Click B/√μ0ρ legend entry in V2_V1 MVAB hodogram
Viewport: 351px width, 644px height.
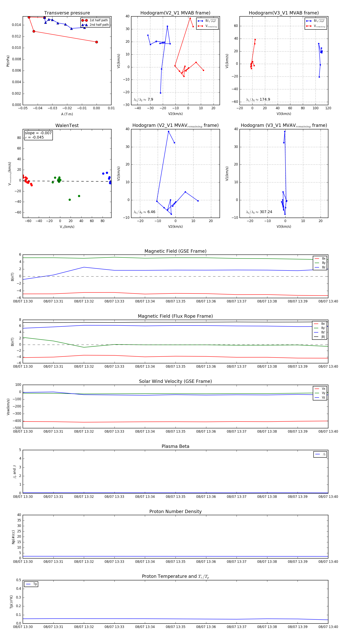click(207, 21)
